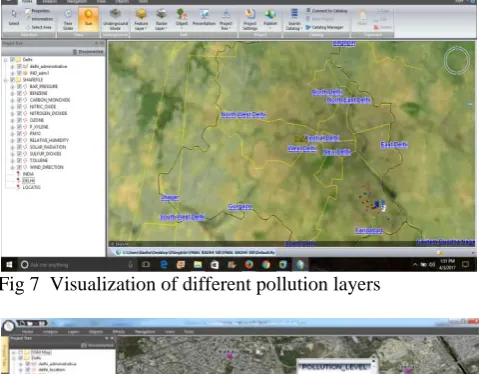Screen dimensions: 479x374
Task: Open the Objects tab in lower window
Action: pyautogui.click(x=96, y=332)
